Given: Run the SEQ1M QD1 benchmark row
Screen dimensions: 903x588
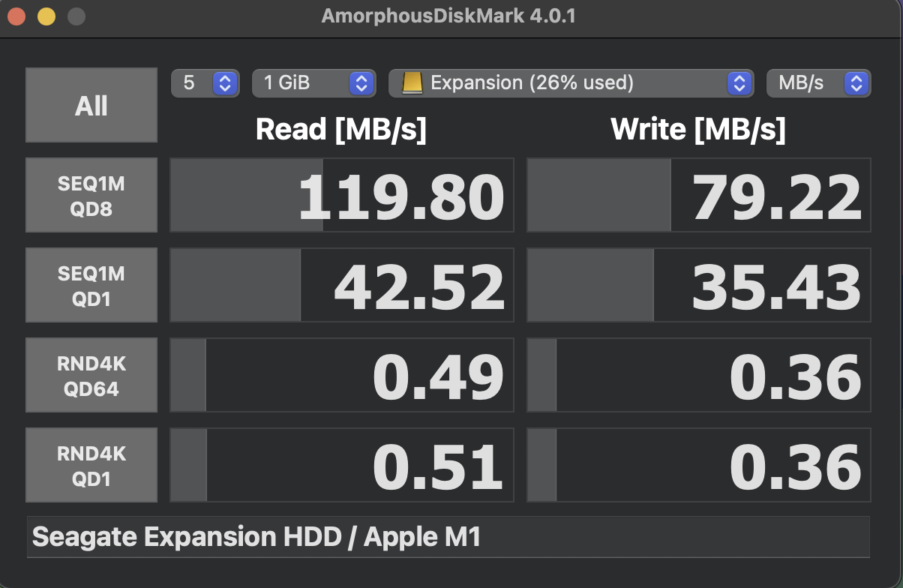Looking at the screenshot, I should tap(91, 285).
